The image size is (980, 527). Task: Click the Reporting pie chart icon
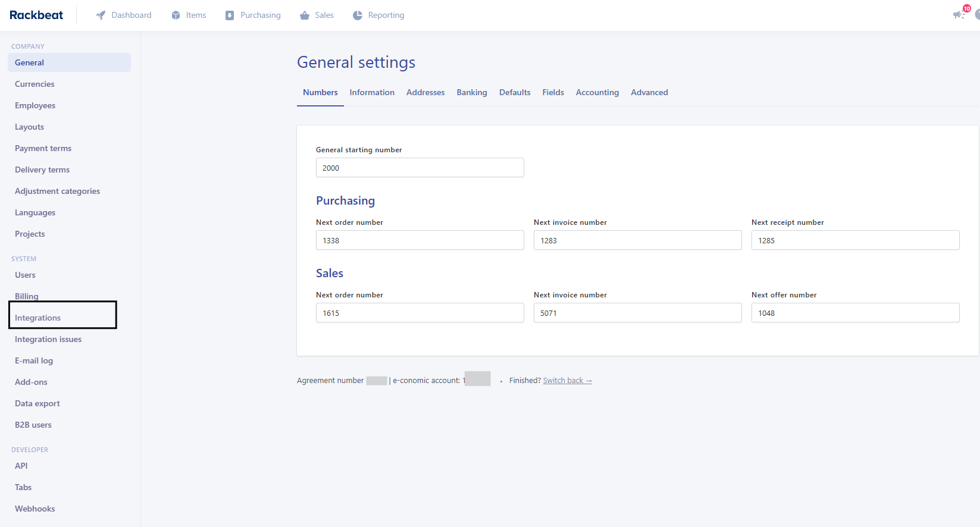pos(358,15)
